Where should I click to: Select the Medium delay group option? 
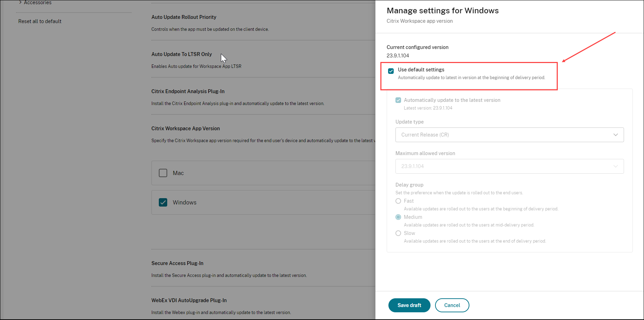point(398,217)
